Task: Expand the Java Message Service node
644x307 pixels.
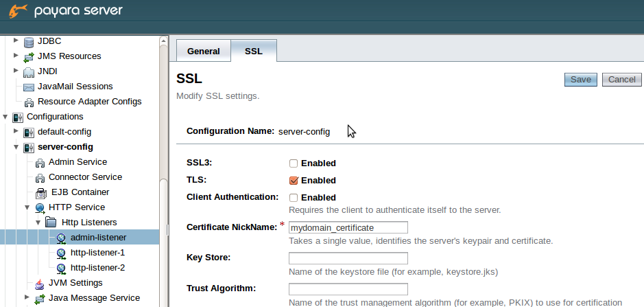Action: [x=27, y=298]
